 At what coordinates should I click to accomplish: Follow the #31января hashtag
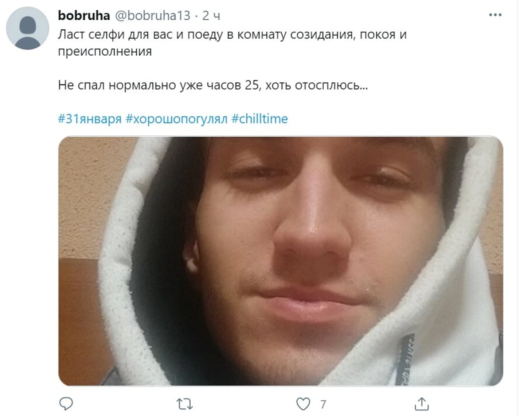pos(90,119)
